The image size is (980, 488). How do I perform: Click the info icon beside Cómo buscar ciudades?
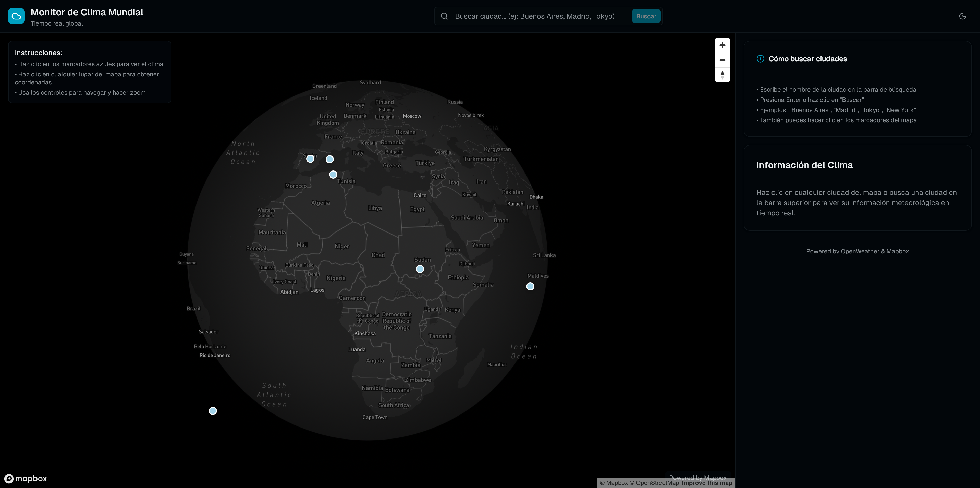tap(760, 58)
